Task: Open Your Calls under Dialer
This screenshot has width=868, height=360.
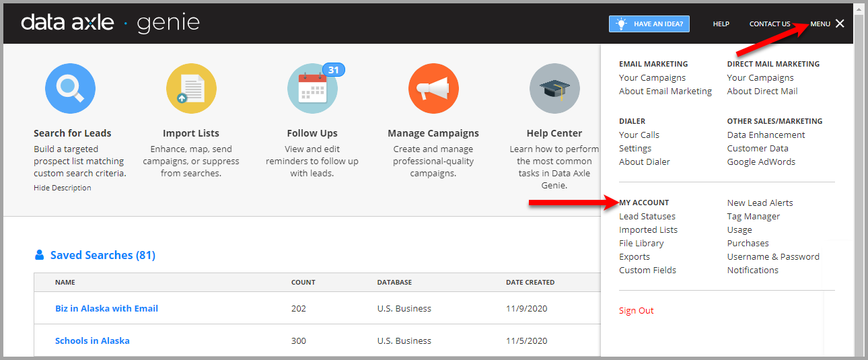Action: (x=639, y=135)
